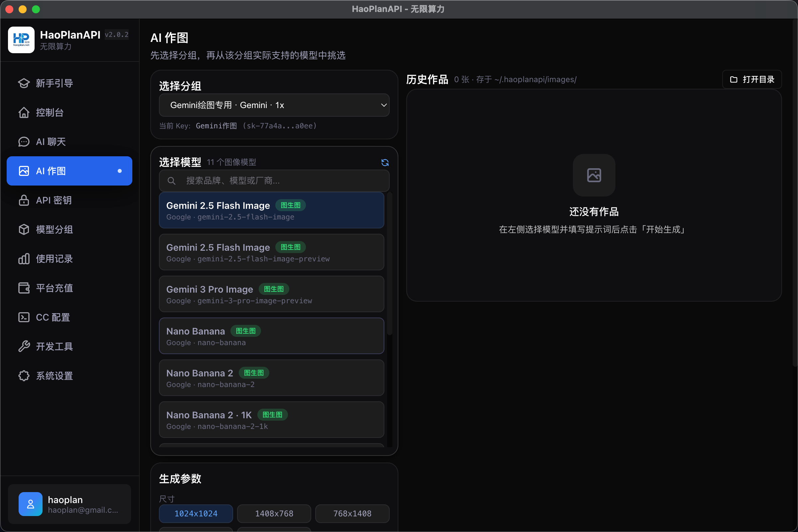
Task: Open the 控制台 page
Action: pos(69,112)
